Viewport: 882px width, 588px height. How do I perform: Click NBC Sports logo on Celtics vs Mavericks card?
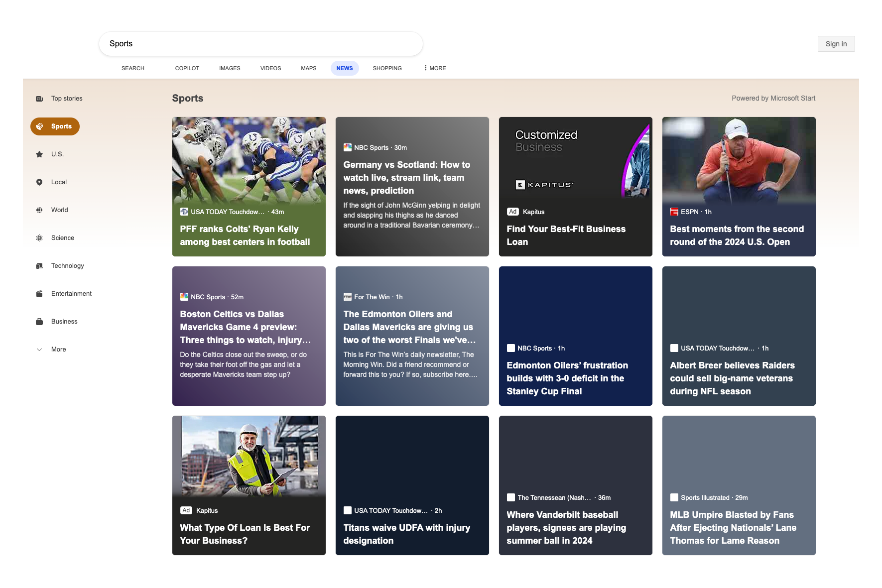(x=184, y=297)
